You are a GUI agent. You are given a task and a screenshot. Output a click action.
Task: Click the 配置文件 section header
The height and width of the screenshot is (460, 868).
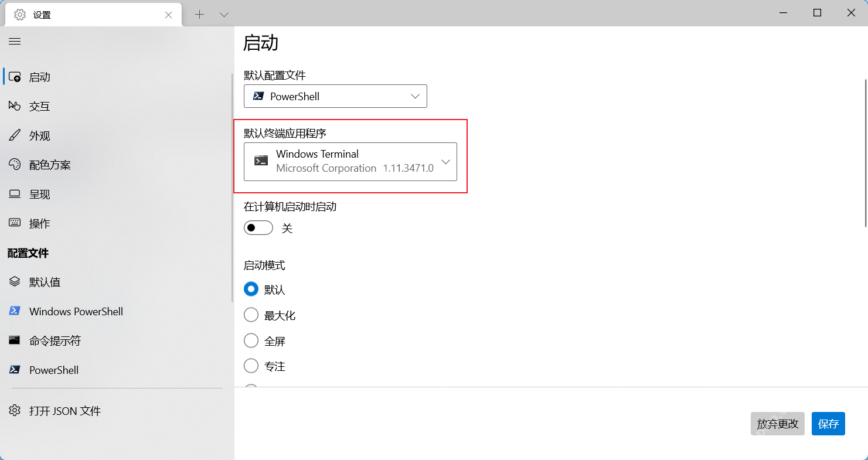point(28,253)
